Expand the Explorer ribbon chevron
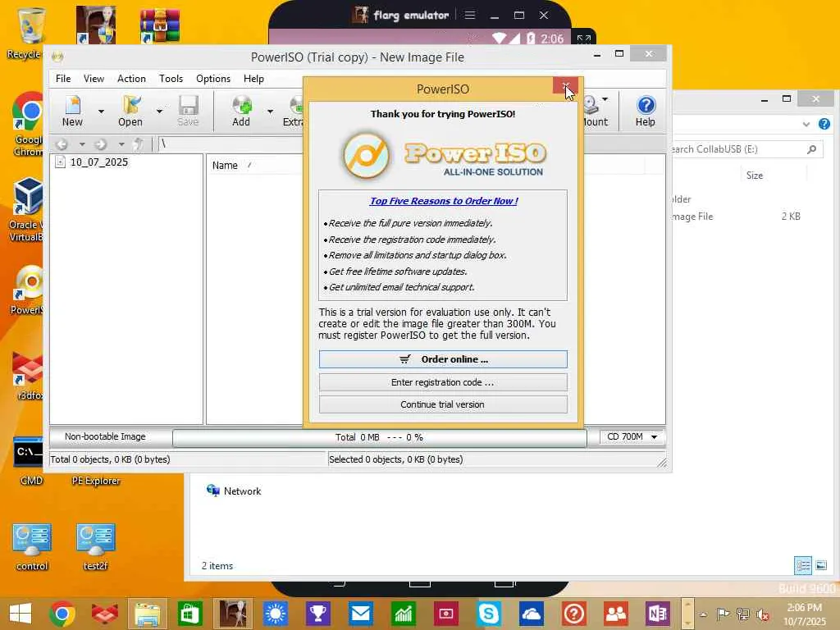The image size is (840, 630). click(806, 125)
